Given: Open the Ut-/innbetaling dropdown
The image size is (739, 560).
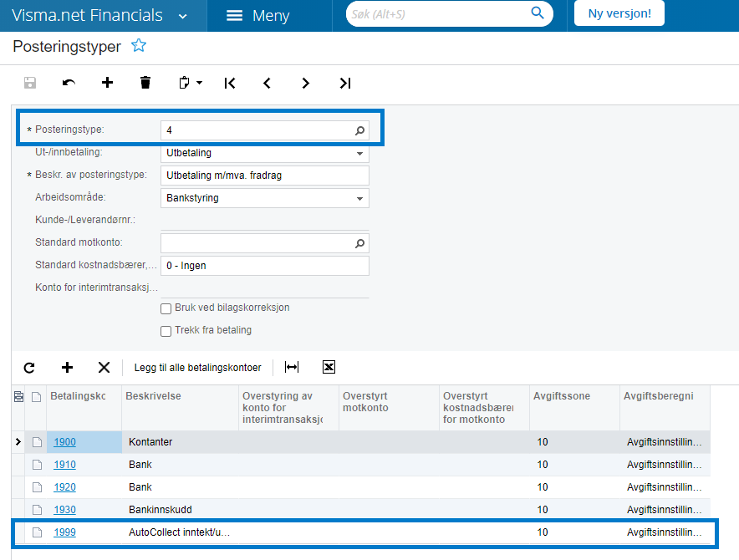Looking at the screenshot, I should [x=359, y=154].
